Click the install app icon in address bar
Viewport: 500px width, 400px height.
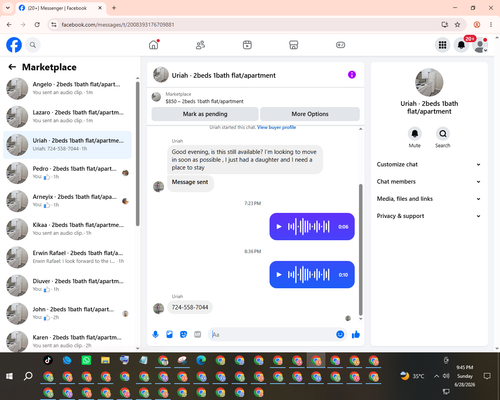pos(444,25)
